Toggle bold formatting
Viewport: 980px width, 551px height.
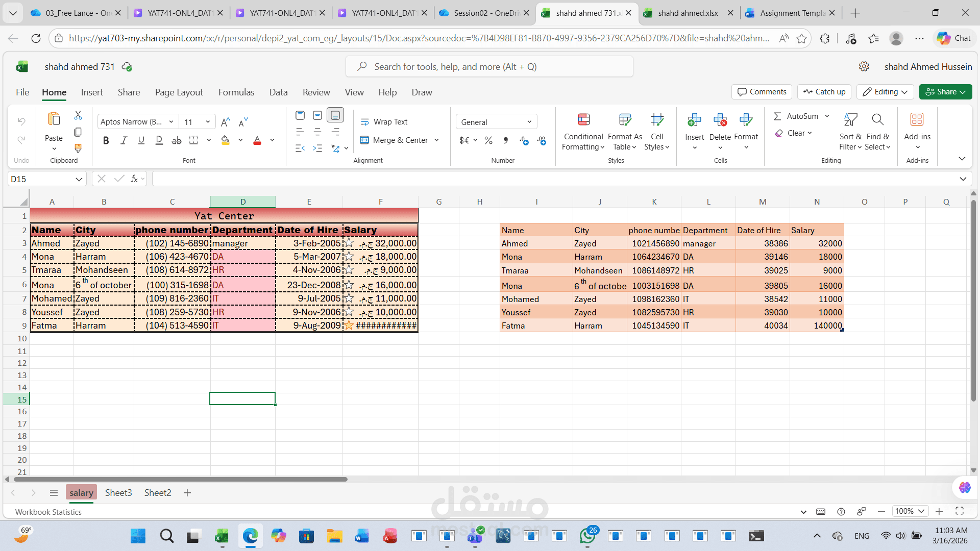106,140
